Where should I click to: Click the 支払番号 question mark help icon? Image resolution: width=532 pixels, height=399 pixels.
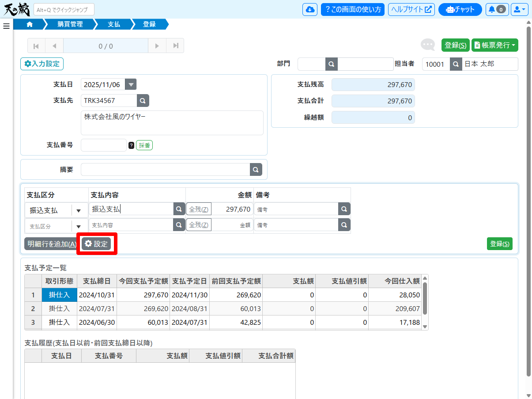click(x=131, y=145)
